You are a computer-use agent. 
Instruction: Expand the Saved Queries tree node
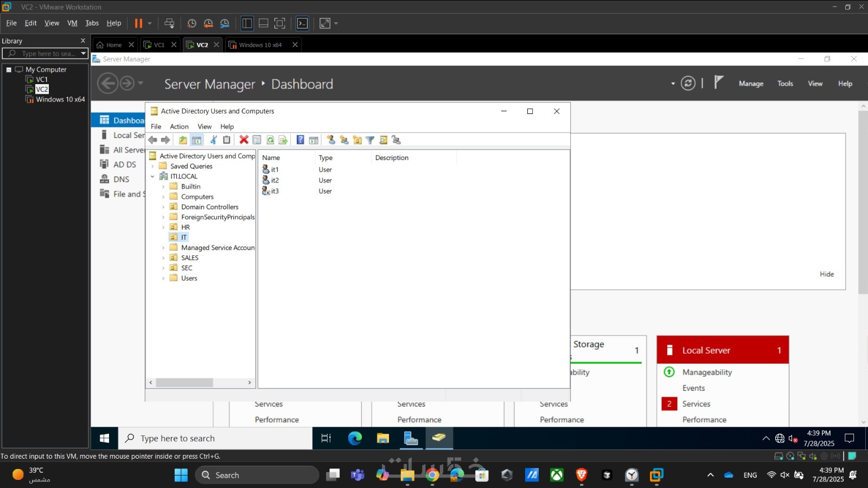tap(152, 167)
